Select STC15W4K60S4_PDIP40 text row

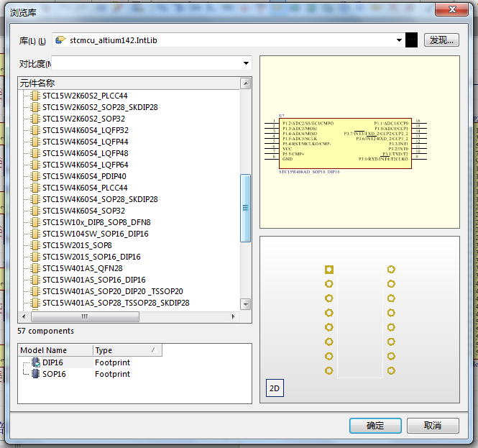pos(84,176)
